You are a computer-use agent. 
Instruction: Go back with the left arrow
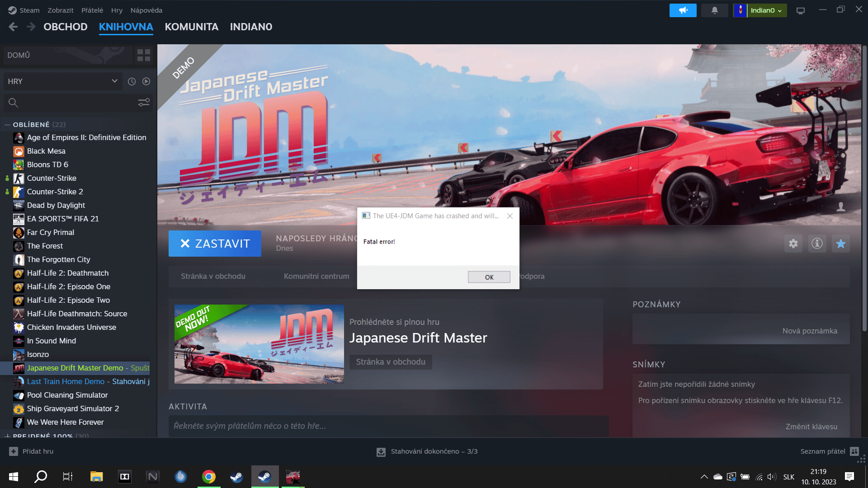click(x=13, y=27)
